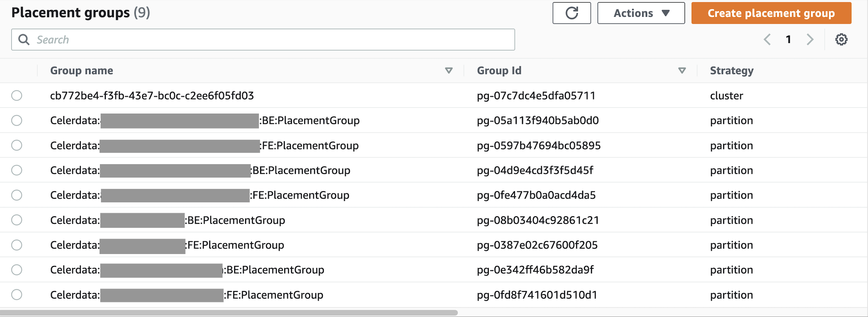Image resolution: width=868 pixels, height=317 pixels.
Task: Click the Create placement group button
Action: 771,13
